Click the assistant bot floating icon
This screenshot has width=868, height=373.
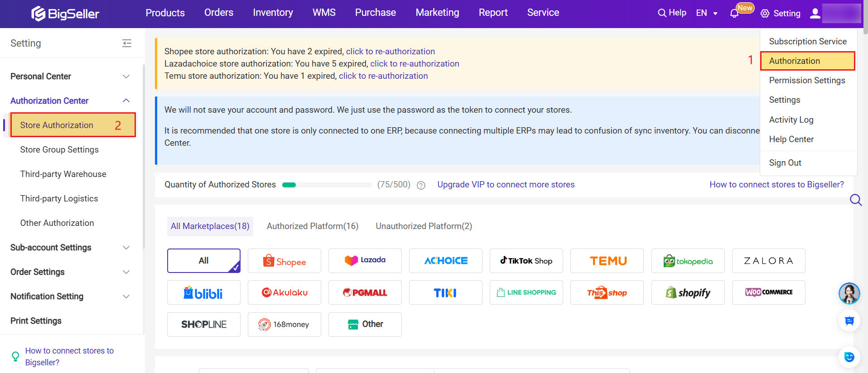click(x=849, y=357)
